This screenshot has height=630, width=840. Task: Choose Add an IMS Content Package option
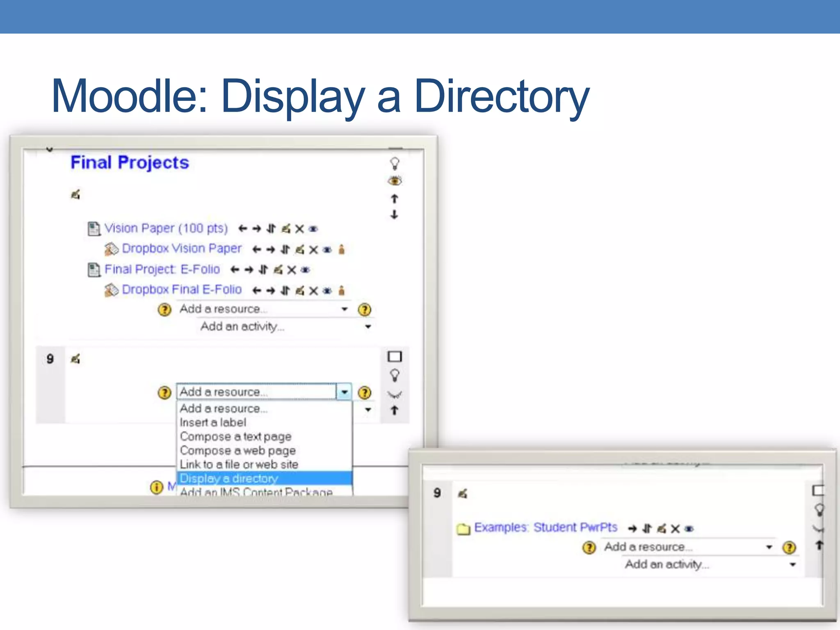pos(264,491)
